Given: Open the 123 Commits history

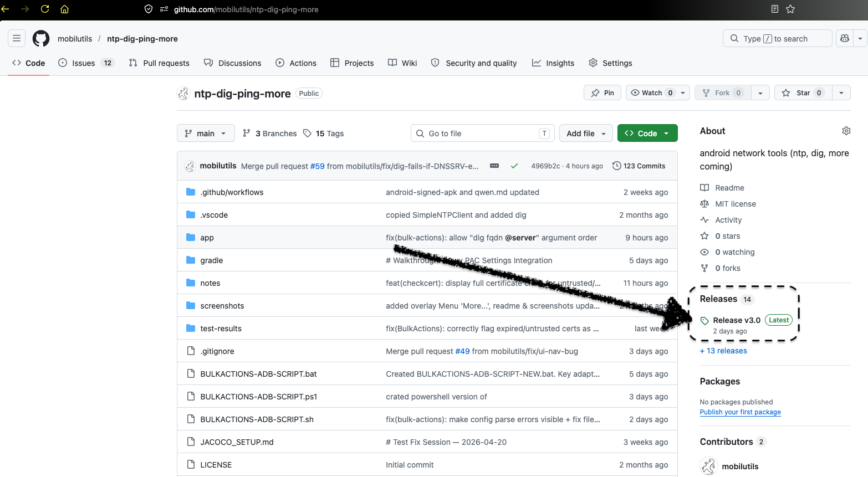Looking at the screenshot, I should [639, 166].
